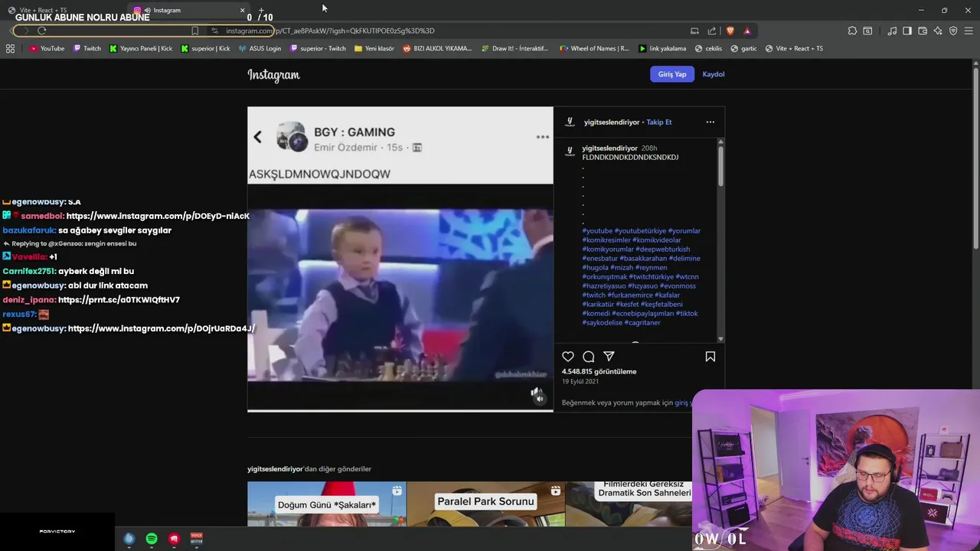Save the post with the bookmark icon
Viewport: 980px width, 551px height.
point(710,357)
